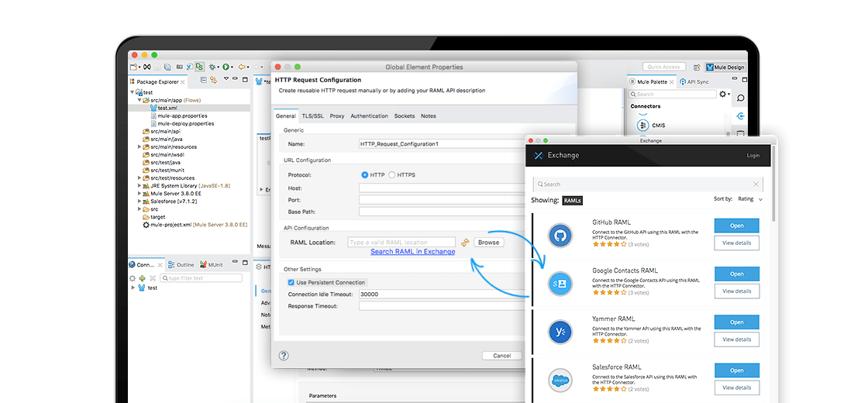Click the Login link in Exchange
This screenshot has height=403, width=868.
tap(753, 156)
